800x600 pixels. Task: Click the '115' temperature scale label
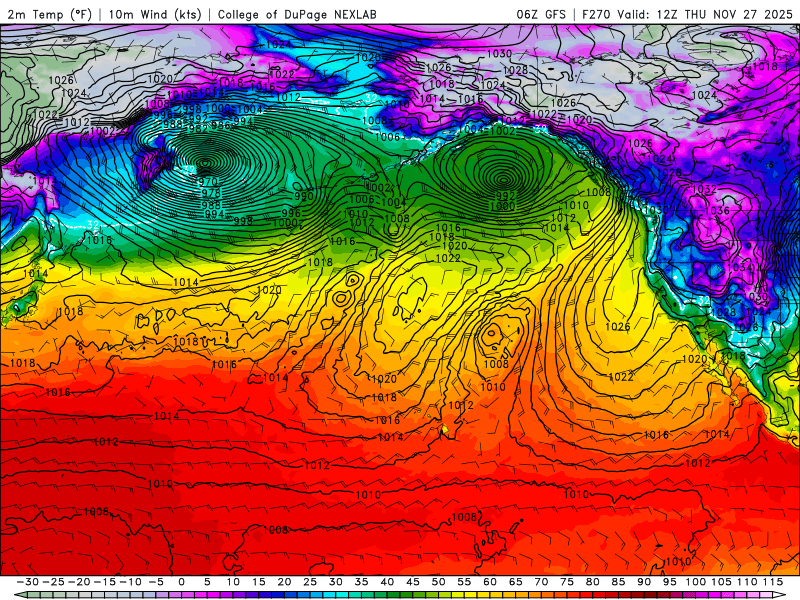(x=772, y=582)
